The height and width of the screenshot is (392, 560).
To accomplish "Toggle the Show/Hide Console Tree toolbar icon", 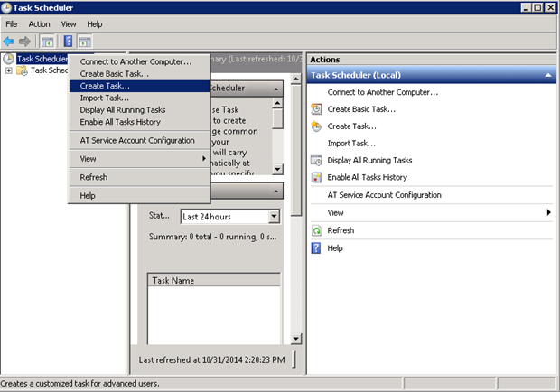I will point(47,42).
